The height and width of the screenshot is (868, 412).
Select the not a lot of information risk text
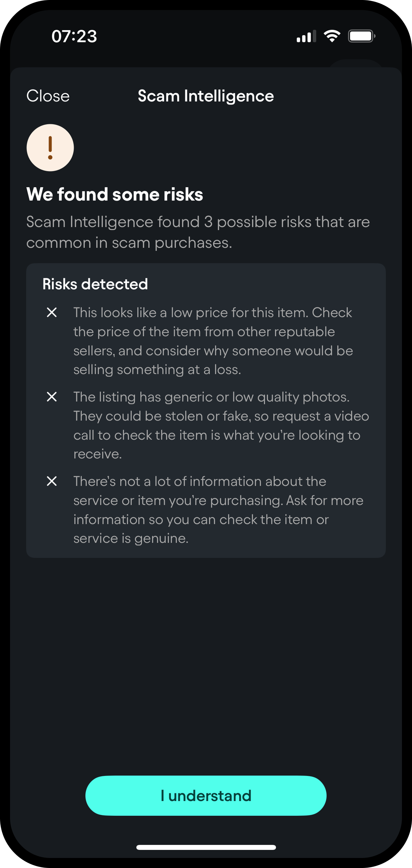coord(218,509)
